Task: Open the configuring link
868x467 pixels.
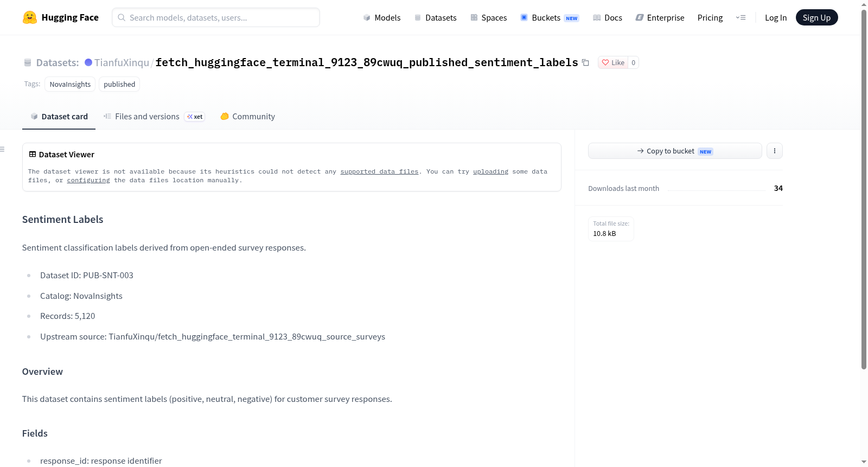Action: (x=88, y=180)
